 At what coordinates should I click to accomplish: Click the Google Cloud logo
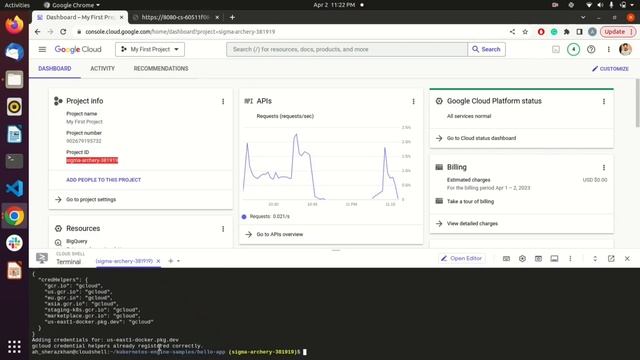click(x=78, y=49)
